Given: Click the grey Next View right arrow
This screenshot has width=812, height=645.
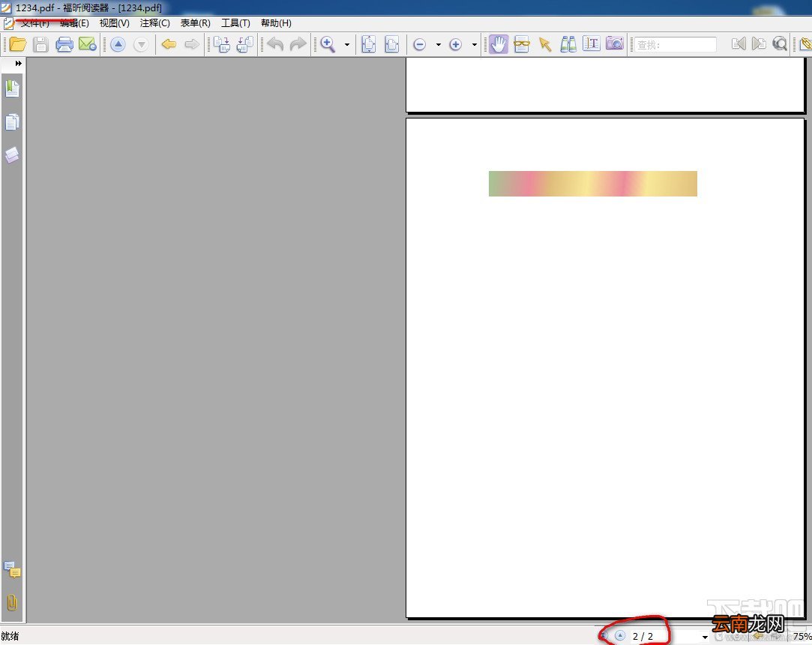Looking at the screenshot, I should [192, 44].
